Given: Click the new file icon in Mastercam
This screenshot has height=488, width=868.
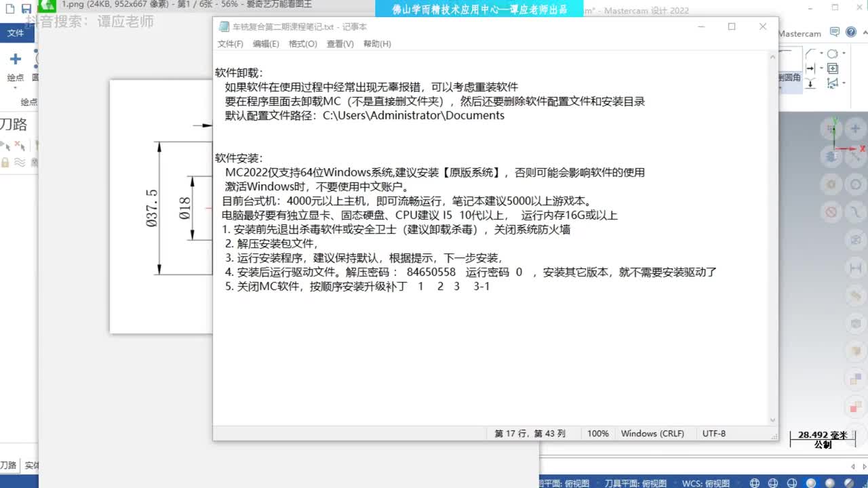Looking at the screenshot, I should [9, 9].
